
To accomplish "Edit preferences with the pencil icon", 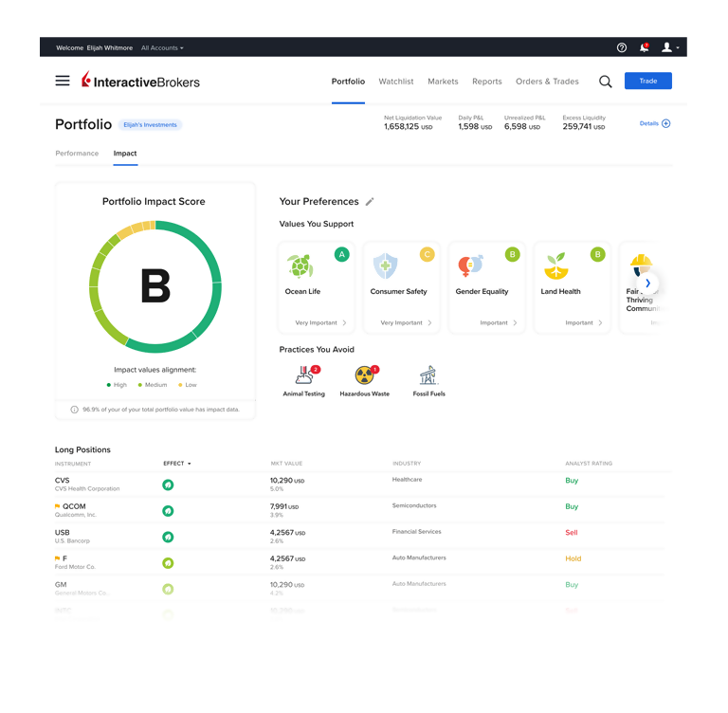I will [x=370, y=202].
